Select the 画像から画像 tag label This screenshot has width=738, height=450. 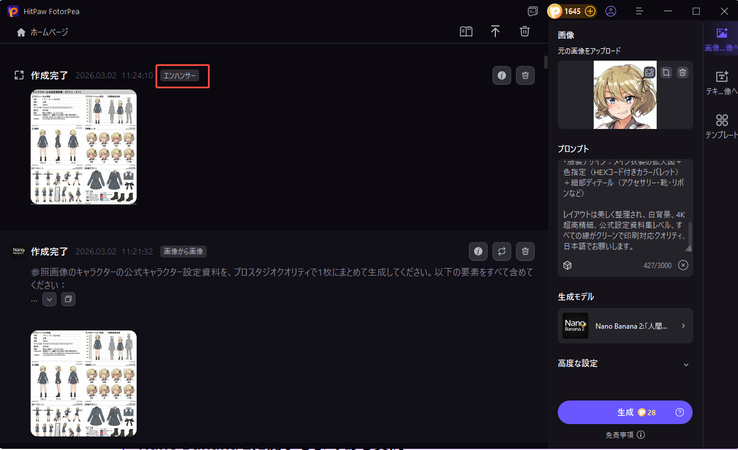[x=183, y=251]
